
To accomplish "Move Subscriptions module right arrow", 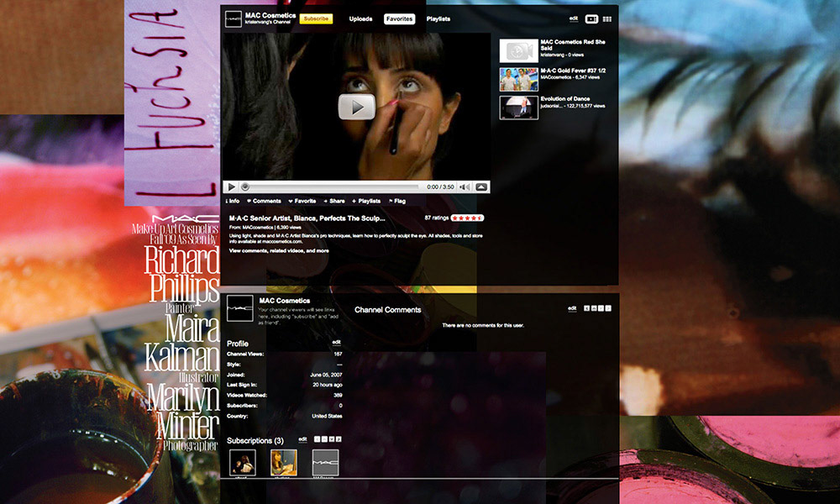I will click(x=339, y=439).
